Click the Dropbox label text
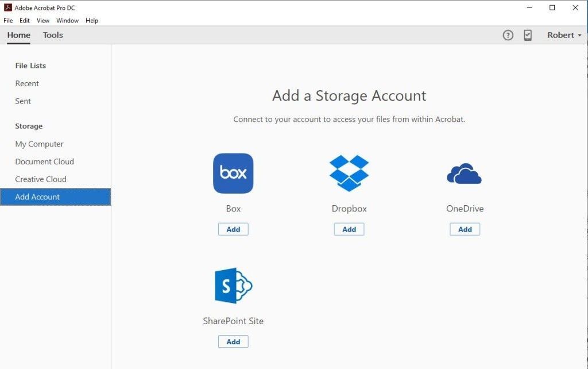The height and width of the screenshot is (369, 588). coord(349,209)
